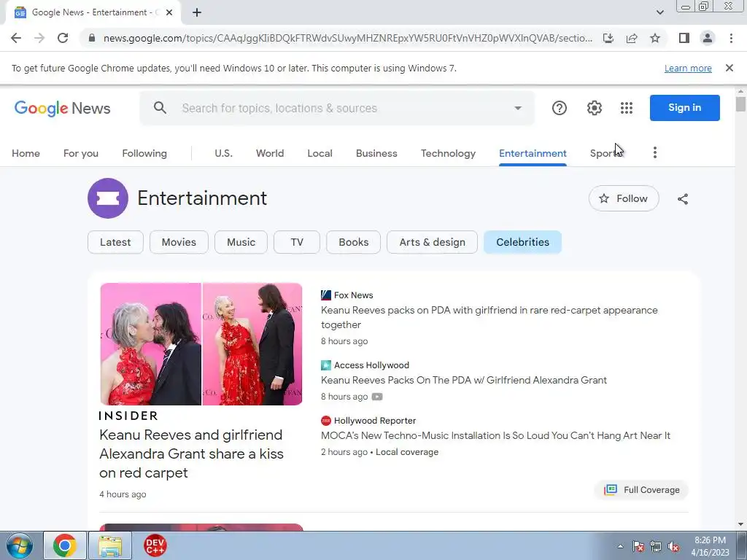Open the Chrome profile avatar icon
This screenshot has height=560, width=747.
(708, 38)
